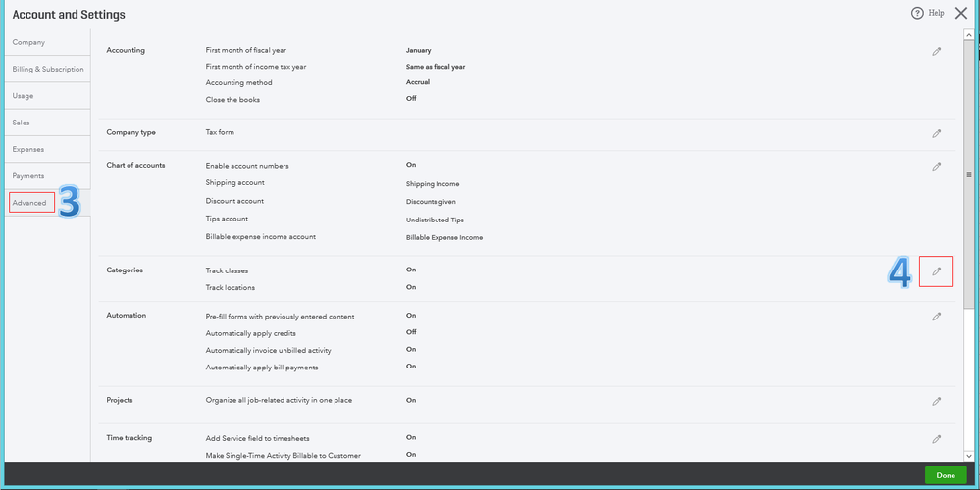The width and height of the screenshot is (980, 490).
Task: Click the 'Track locations' setting
Action: tap(230, 288)
